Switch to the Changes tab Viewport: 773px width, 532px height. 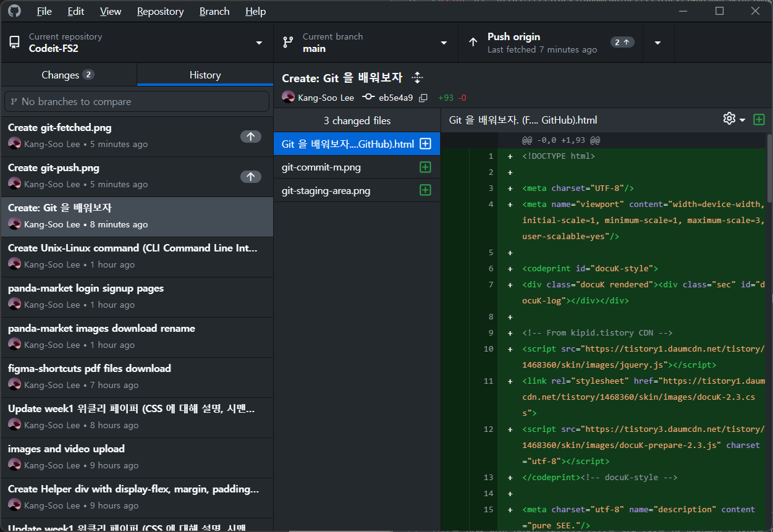click(x=69, y=75)
